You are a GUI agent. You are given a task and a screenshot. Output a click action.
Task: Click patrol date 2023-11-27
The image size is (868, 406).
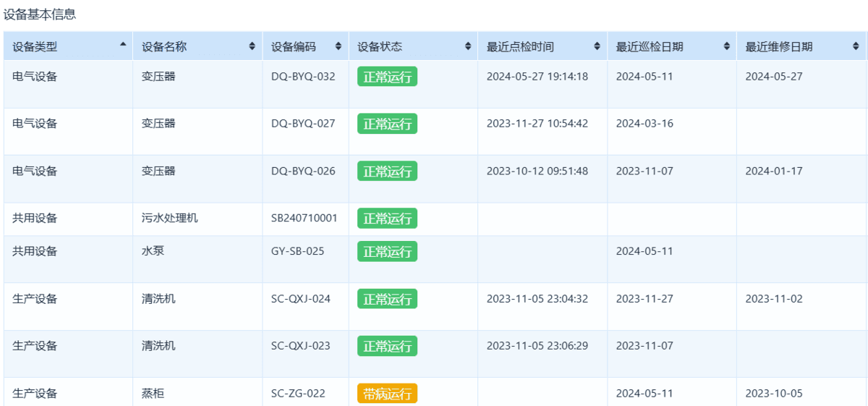coord(644,298)
